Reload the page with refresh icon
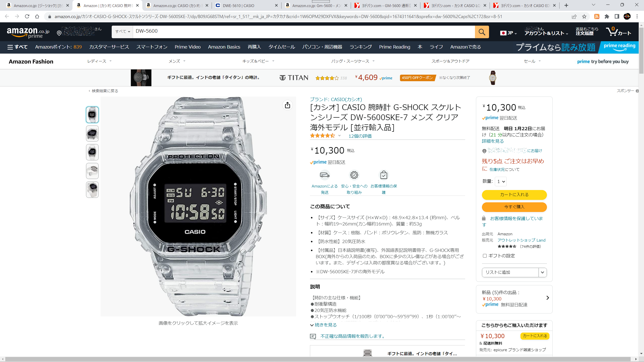Image resolution: width=644 pixels, height=362 pixels. point(27,17)
